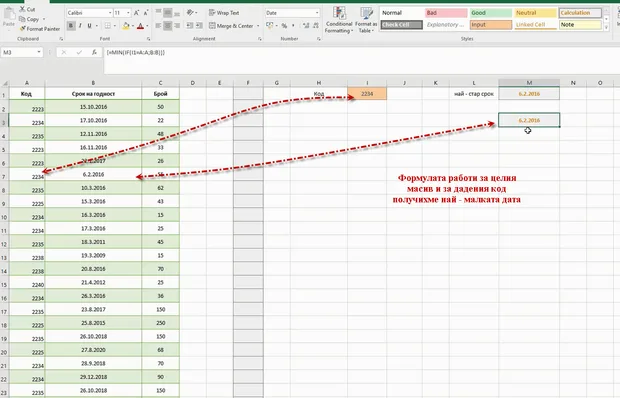Click the Cancel X icon in formula bar

(64, 52)
